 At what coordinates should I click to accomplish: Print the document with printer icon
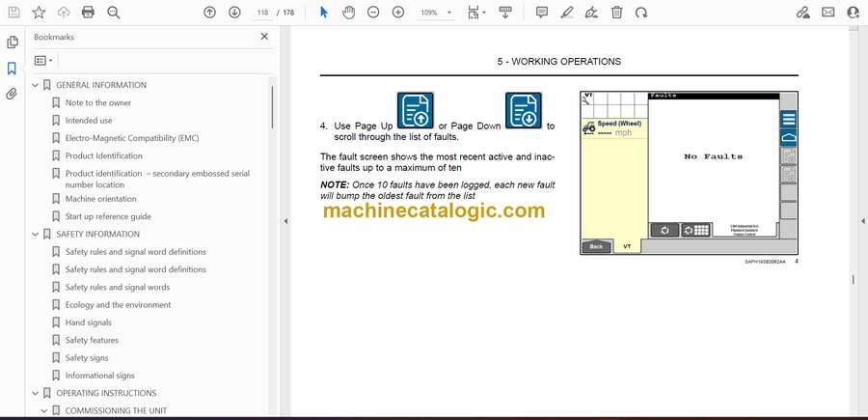pos(88,13)
